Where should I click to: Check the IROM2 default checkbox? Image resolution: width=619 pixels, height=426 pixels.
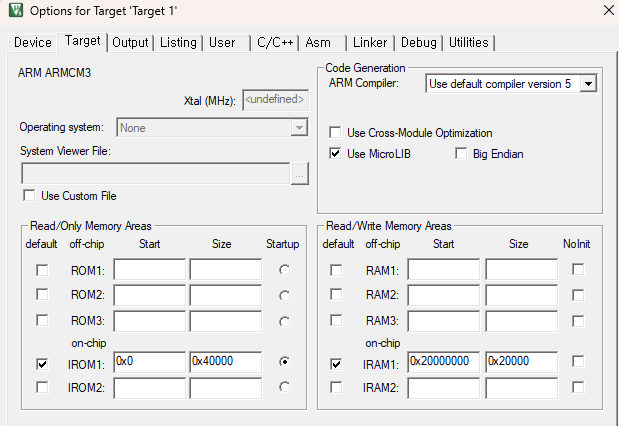[42, 387]
